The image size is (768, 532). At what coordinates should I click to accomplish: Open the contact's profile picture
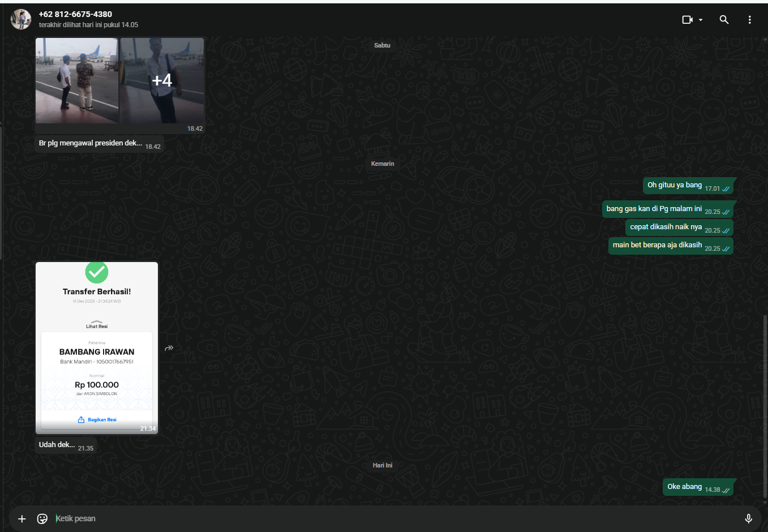coord(21,19)
